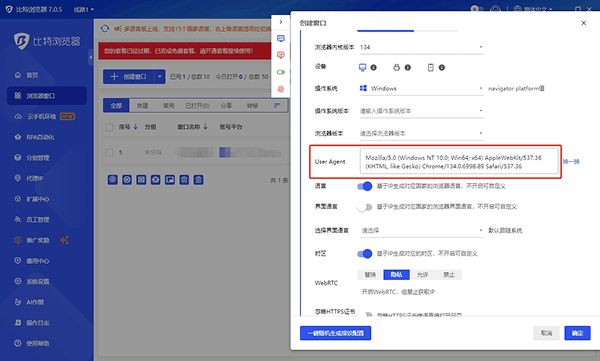
Task: Open 浏览器版本 dropdown
Action: 421,133
